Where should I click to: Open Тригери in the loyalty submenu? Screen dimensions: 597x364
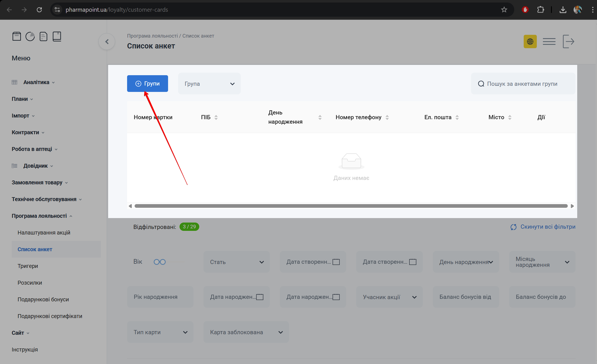pyautogui.click(x=28, y=266)
